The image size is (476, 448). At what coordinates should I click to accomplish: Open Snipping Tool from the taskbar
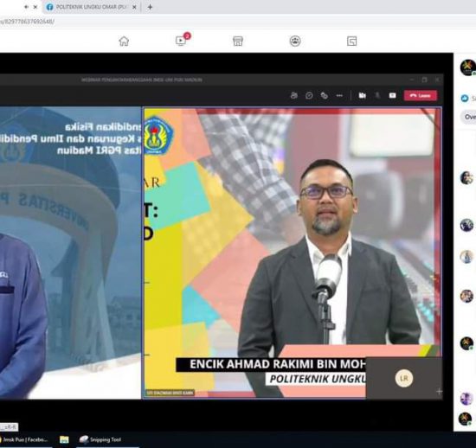pos(100,439)
